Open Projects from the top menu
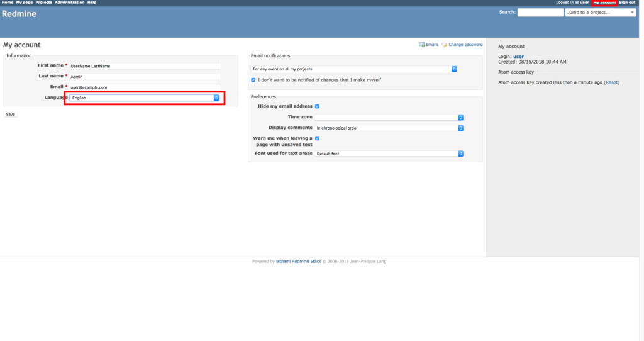 pyautogui.click(x=43, y=3)
